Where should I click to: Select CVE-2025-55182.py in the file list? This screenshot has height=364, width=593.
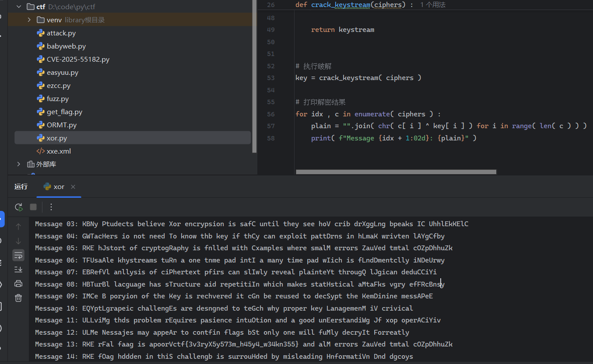point(78,59)
